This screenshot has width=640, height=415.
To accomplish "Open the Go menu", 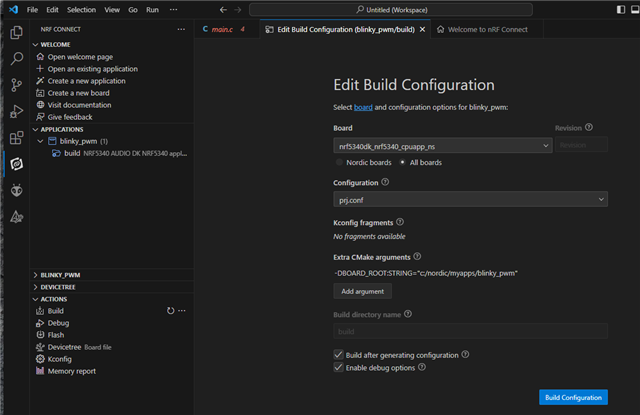I will tap(133, 10).
